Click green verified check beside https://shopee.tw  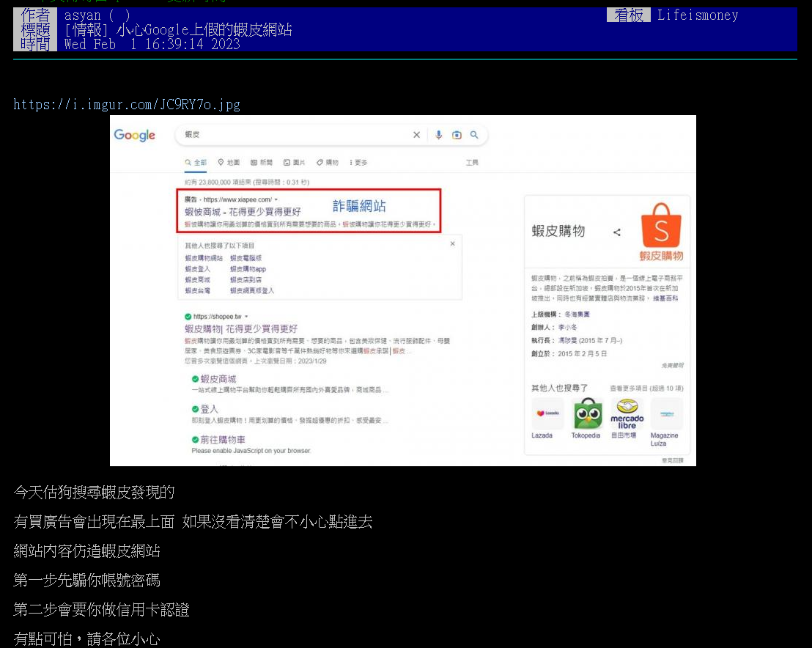pyautogui.click(x=188, y=317)
